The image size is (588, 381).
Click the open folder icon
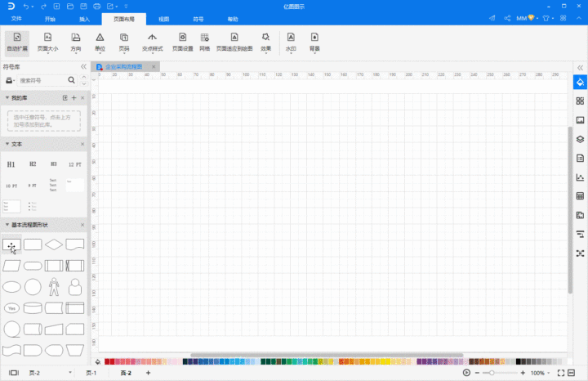[x=70, y=7]
